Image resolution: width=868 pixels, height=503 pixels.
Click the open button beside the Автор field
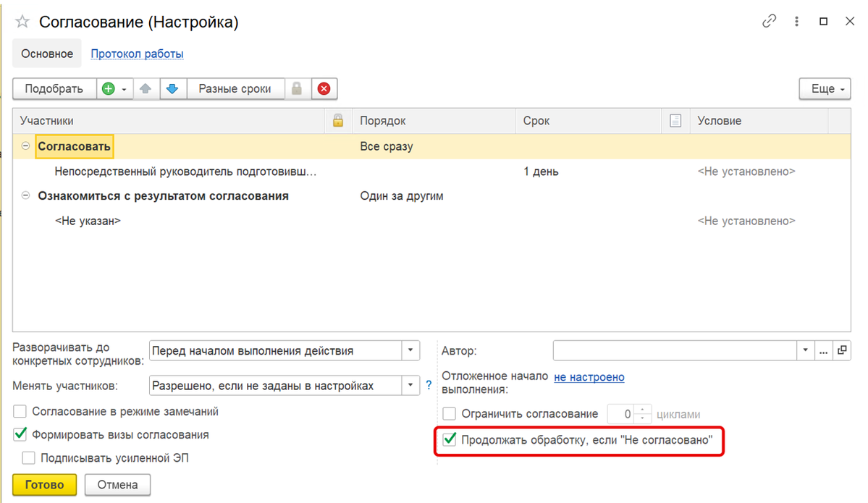(842, 350)
